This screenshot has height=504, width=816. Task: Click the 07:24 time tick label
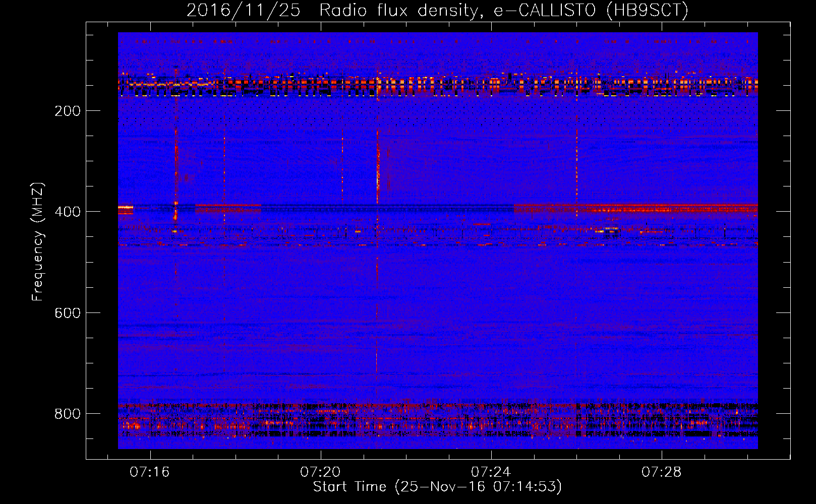click(491, 472)
